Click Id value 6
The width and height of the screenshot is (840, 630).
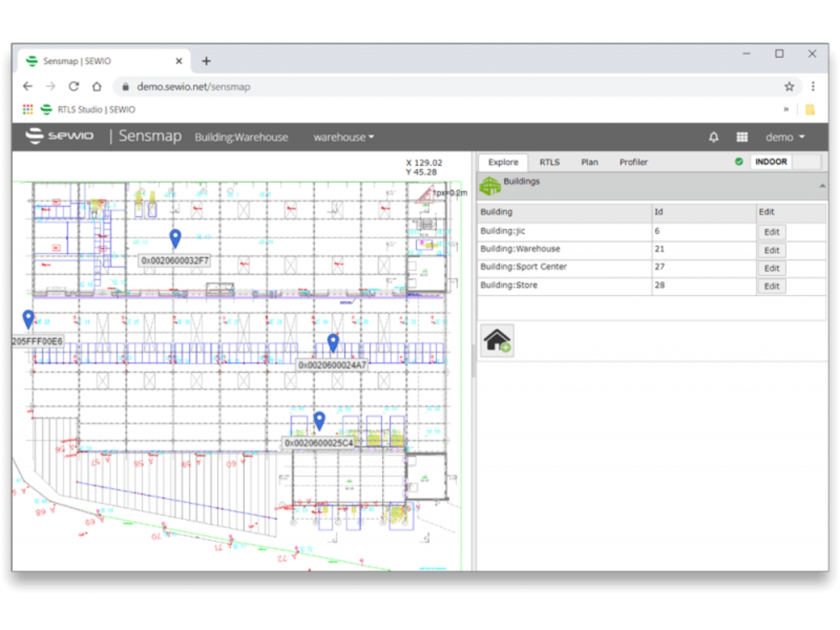[x=657, y=231]
